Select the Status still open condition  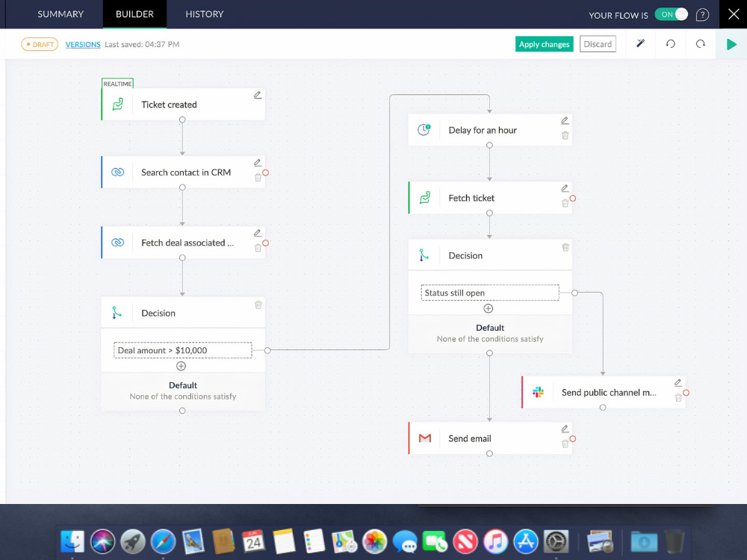click(490, 293)
